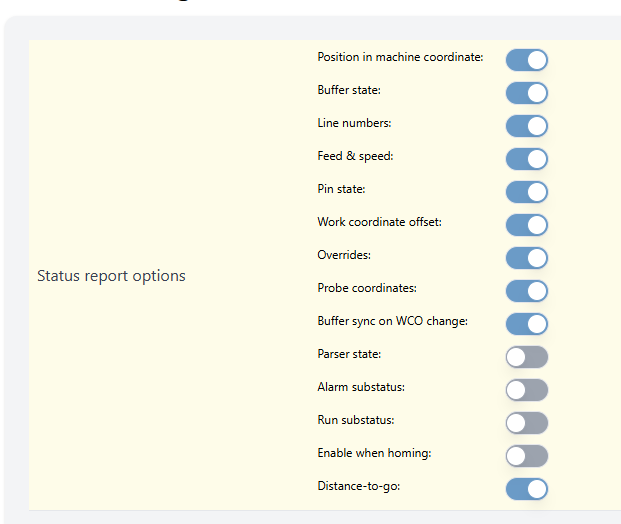Enable the Parser state toggle
This screenshot has height=524, width=621.
pyautogui.click(x=526, y=357)
